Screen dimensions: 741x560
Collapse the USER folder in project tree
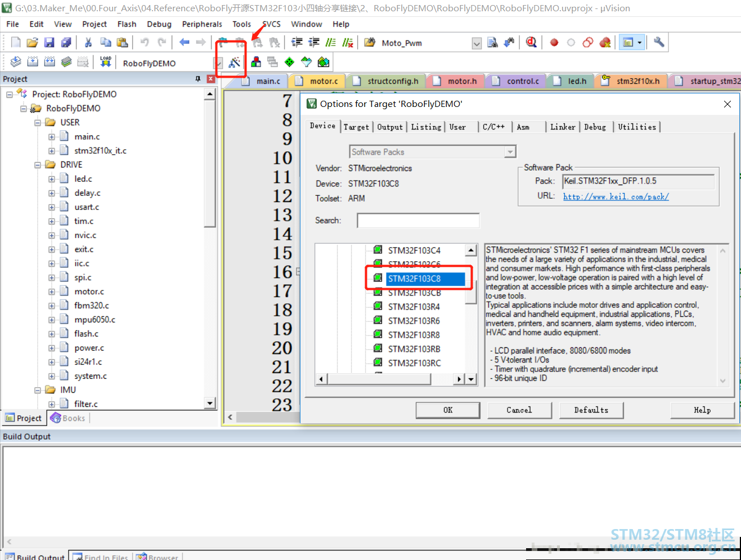(38, 123)
